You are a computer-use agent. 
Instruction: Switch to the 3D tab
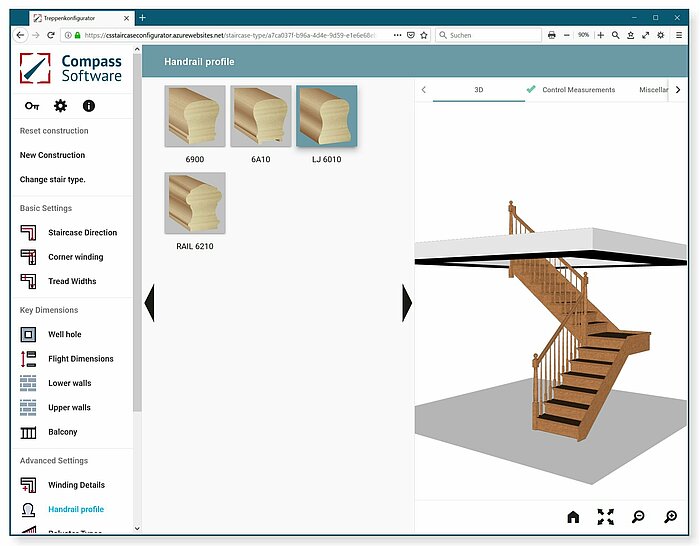478,90
